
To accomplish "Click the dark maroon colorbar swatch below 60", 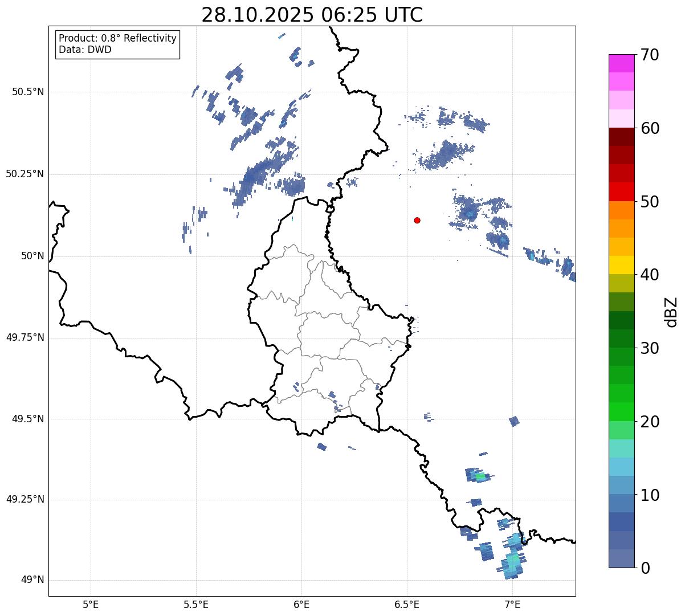I will click(x=621, y=137).
